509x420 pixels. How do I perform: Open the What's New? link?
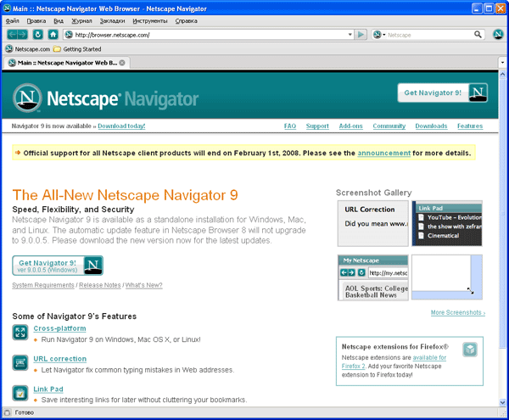coord(144,285)
